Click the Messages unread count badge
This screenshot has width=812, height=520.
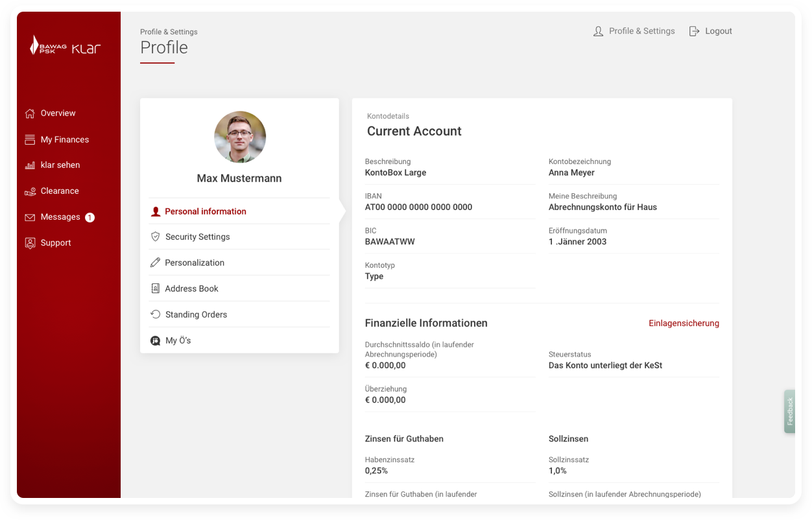pyautogui.click(x=90, y=217)
